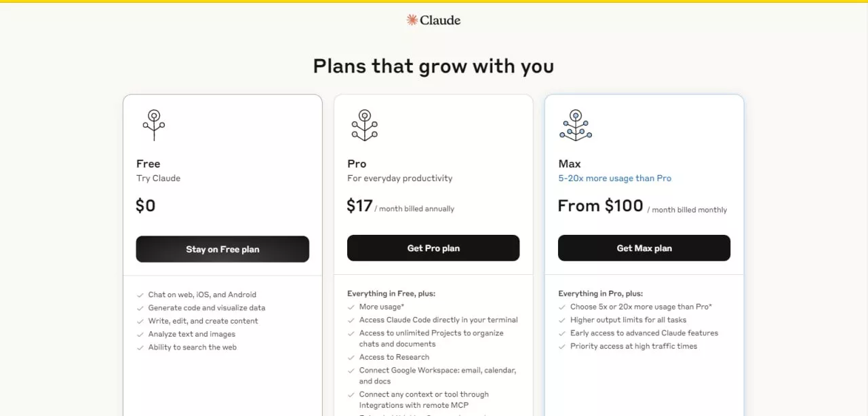Click the Claude logo at top

coord(433,20)
